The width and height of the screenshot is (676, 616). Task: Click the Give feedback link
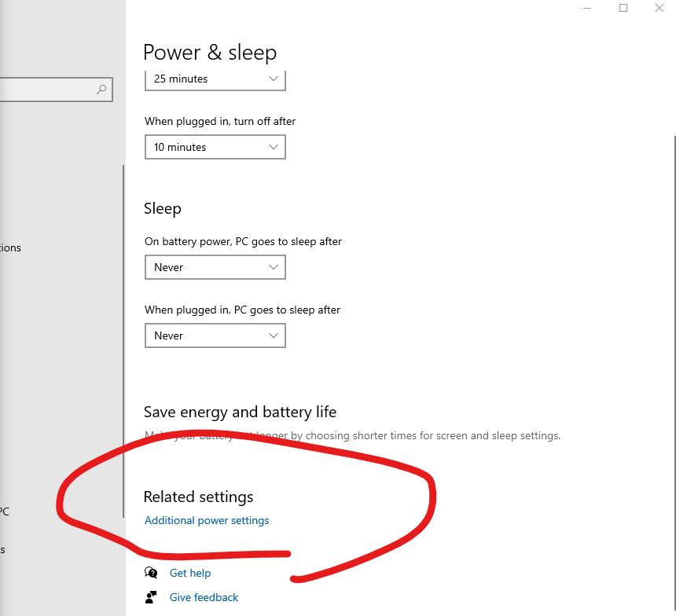click(204, 597)
